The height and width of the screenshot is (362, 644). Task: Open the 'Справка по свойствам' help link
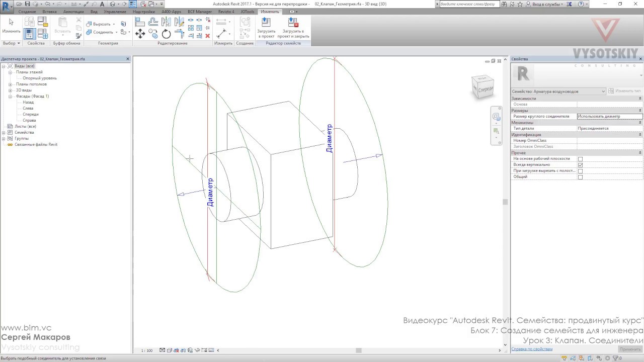point(532,349)
